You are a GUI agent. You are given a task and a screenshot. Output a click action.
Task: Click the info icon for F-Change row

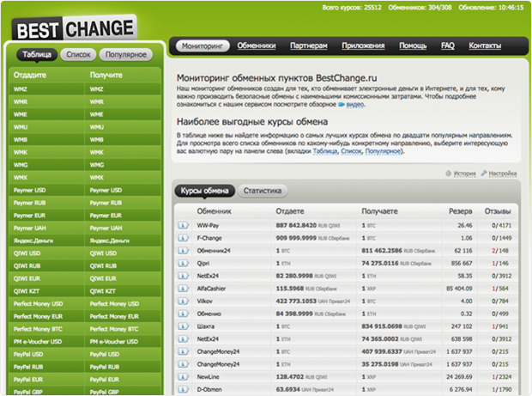[184, 238]
